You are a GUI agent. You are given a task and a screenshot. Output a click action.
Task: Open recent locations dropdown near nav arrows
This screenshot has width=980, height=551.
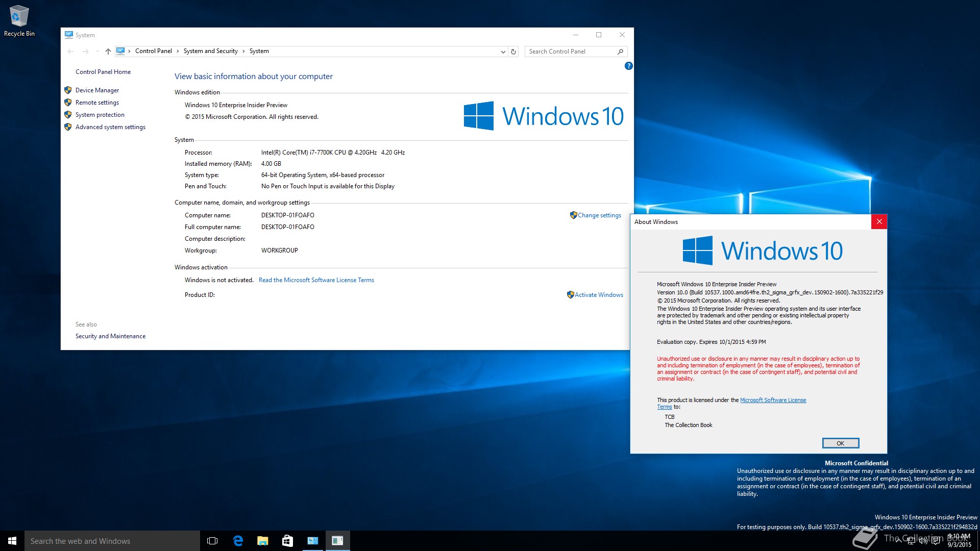pyautogui.click(x=97, y=52)
